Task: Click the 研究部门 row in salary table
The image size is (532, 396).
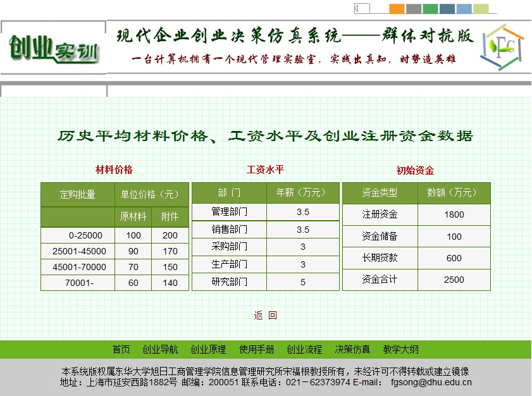Action: click(230, 282)
